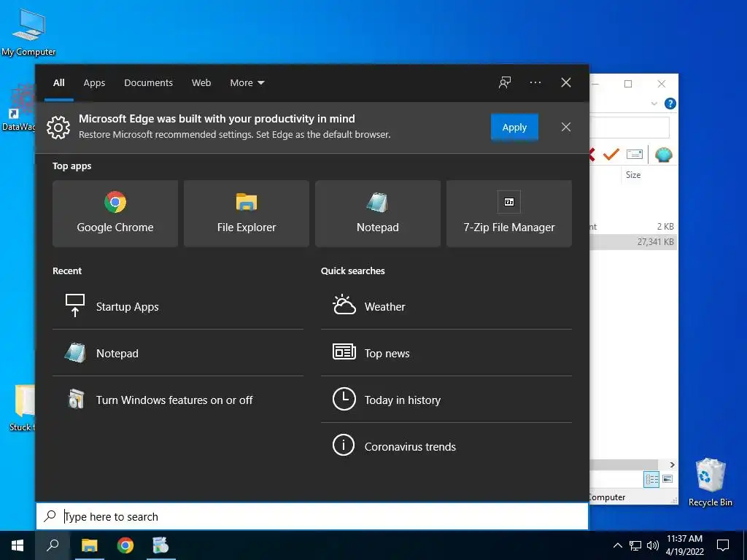This screenshot has width=747, height=560.
Task: Switch to the Web search tab
Action: click(x=201, y=83)
